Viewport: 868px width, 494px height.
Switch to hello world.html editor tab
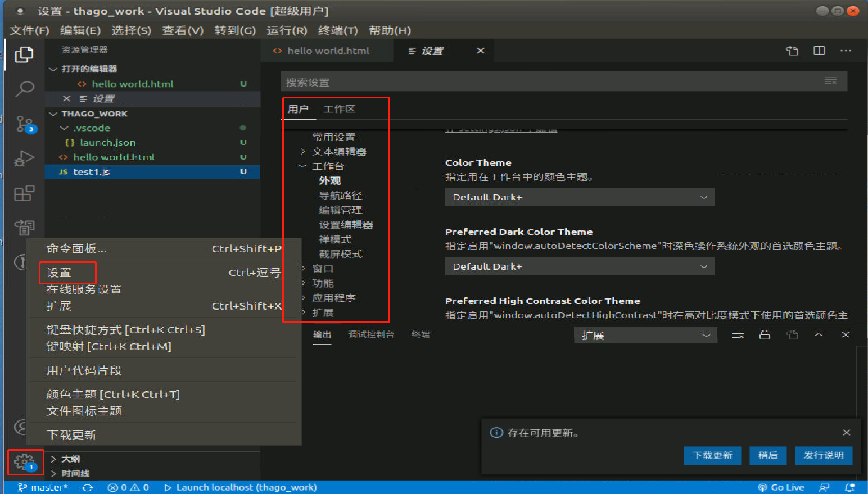click(328, 51)
